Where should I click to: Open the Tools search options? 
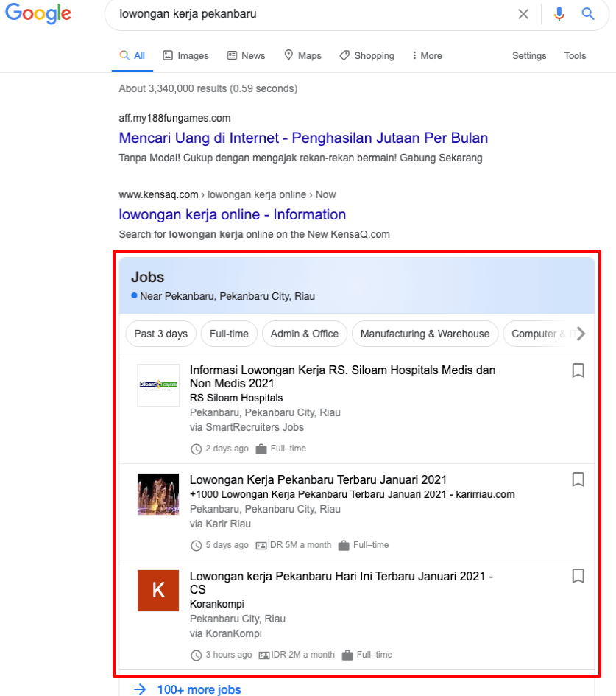(575, 56)
